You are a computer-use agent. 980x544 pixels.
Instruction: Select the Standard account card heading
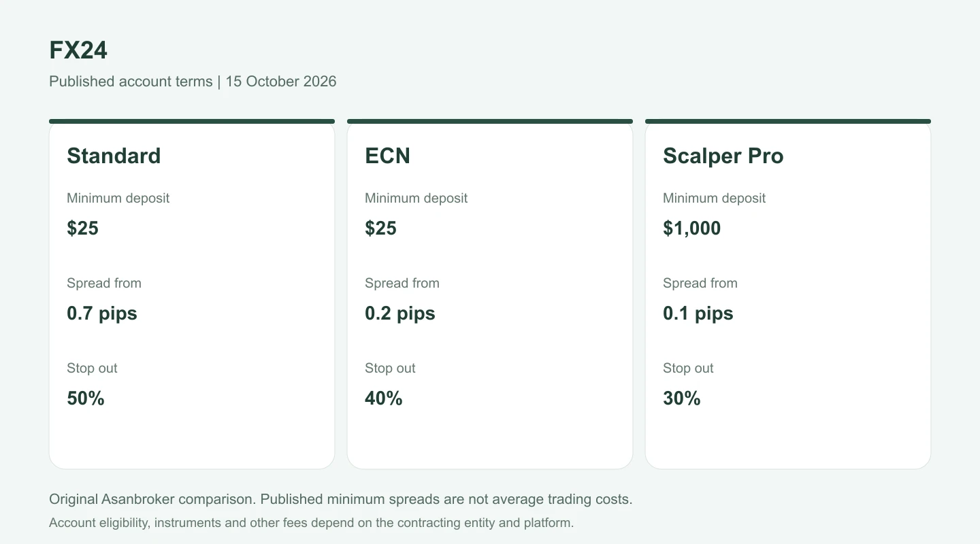114,156
